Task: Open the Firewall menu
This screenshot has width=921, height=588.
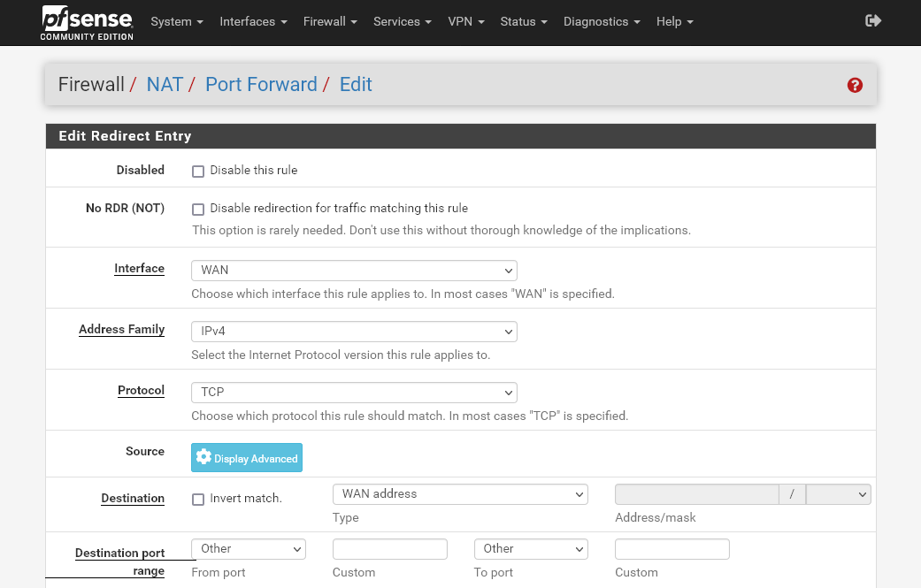Action: 330,21
